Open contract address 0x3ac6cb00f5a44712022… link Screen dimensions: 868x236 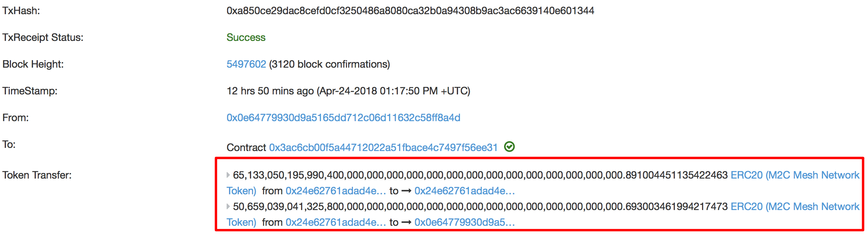point(383,147)
